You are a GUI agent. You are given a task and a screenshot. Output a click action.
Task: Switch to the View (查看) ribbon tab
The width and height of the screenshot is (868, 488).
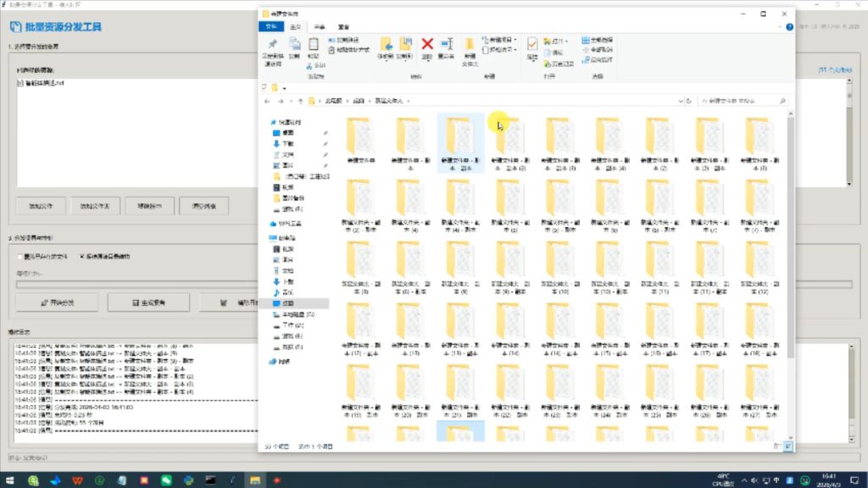point(342,27)
